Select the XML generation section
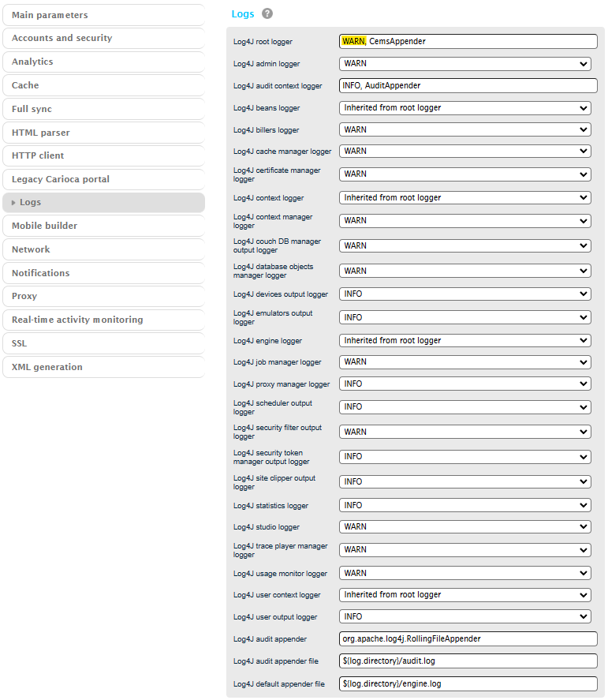The image size is (608, 700). click(x=103, y=367)
